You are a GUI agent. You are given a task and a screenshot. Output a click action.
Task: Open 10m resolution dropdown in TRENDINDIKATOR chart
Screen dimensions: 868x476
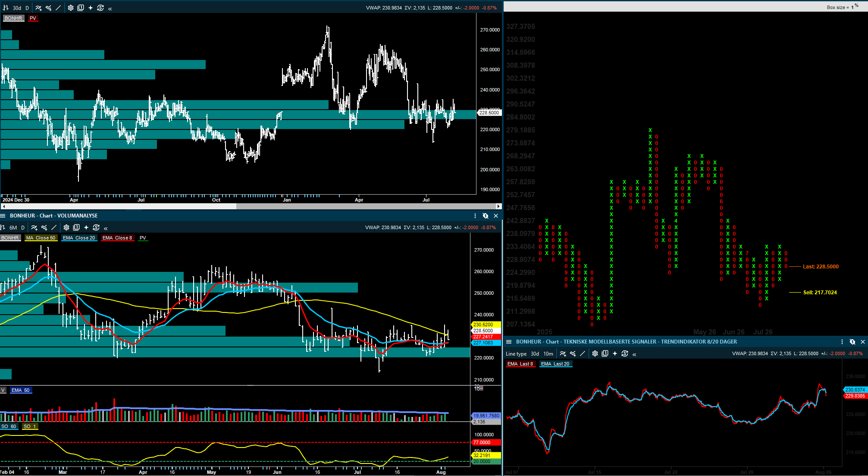click(548, 353)
